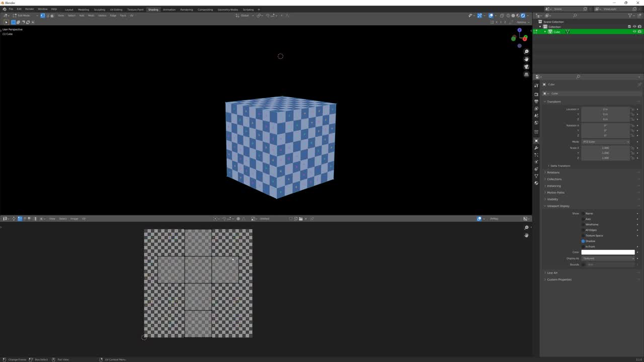Viewport: 644px width, 362px height.
Task: Click the Render Properties icon in the sidebar
Action: (536, 95)
